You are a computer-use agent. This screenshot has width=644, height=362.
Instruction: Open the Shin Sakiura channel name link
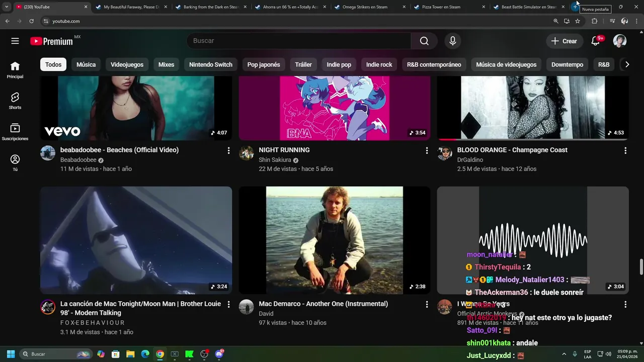tap(275, 160)
